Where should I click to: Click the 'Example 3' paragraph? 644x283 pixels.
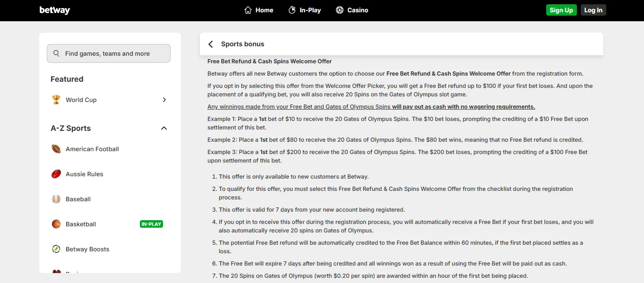point(398,156)
